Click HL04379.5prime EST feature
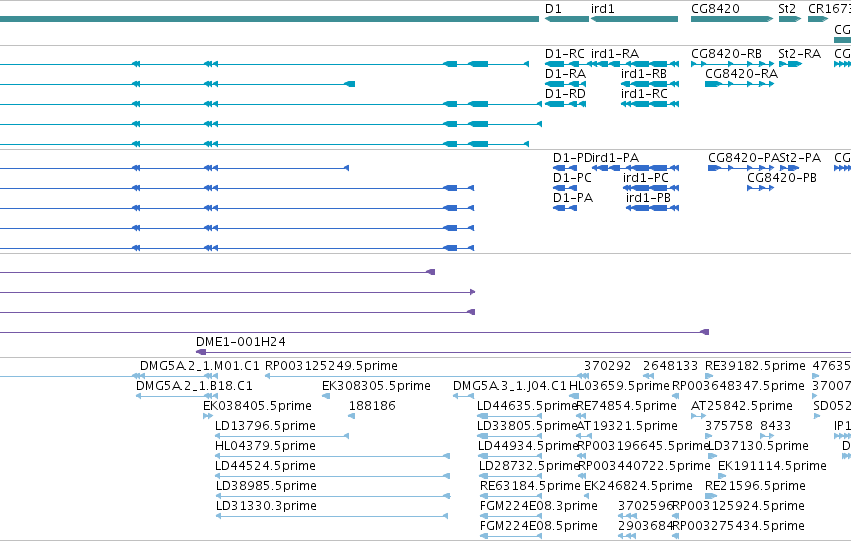 pyautogui.click(x=332, y=456)
